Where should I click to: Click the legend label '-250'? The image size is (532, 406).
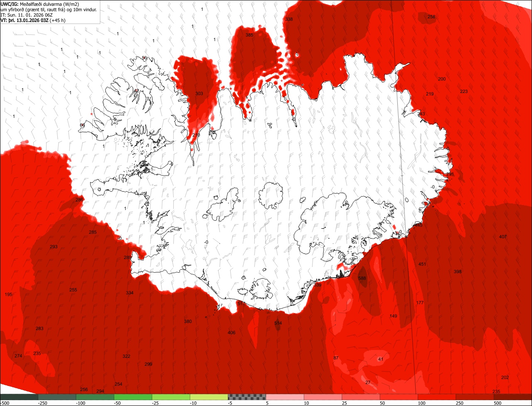click(x=42, y=403)
